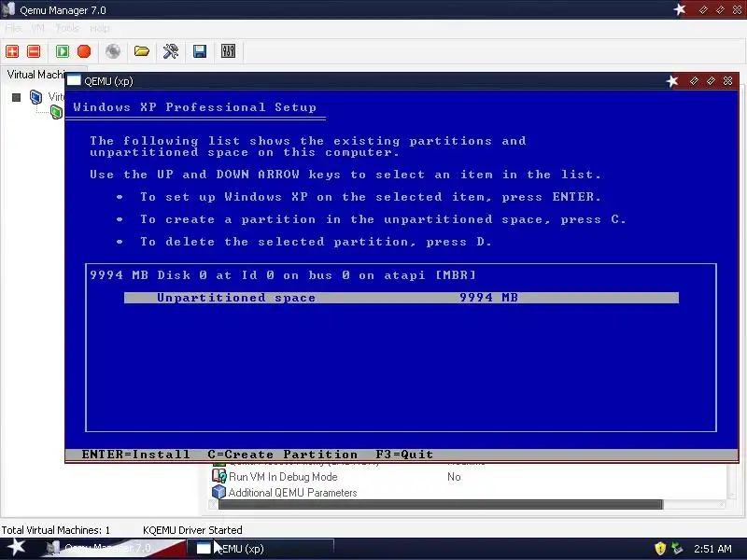
Task: Click the Debug Mode value No
Action: pyautogui.click(x=454, y=477)
